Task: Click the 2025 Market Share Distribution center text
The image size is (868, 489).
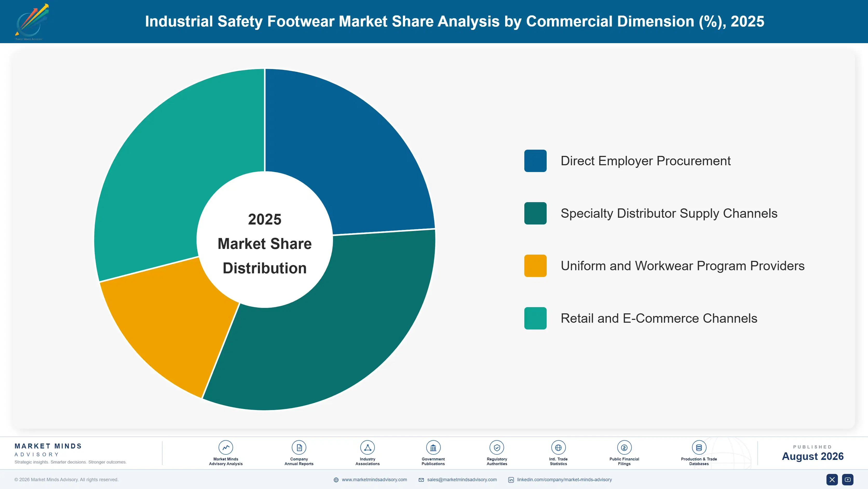Action: pos(265,243)
